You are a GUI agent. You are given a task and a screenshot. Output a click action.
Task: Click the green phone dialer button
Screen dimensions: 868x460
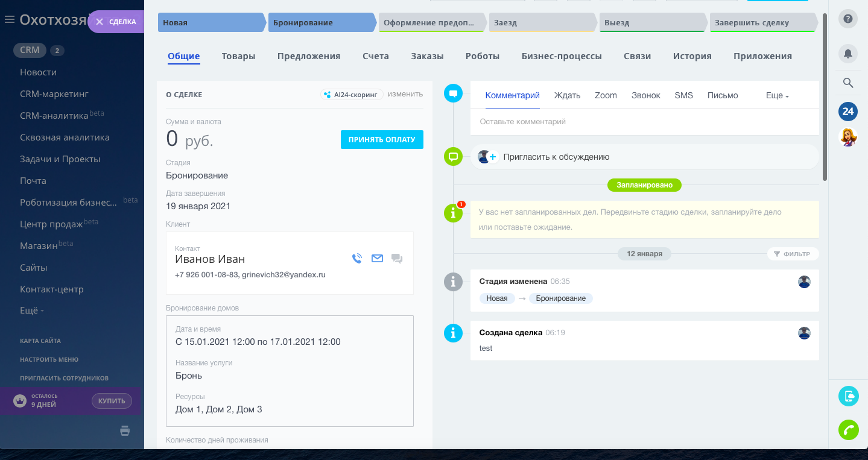click(x=848, y=430)
